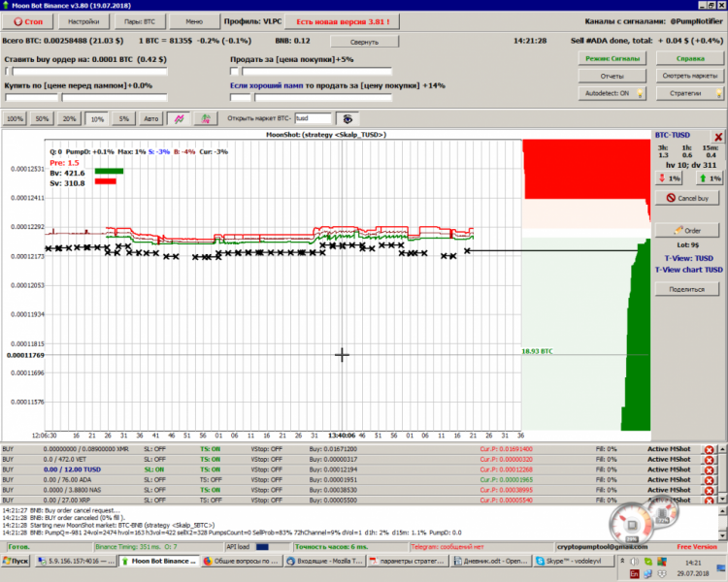Toggle TS: OFF in the ADA row
This screenshot has height=582, width=728.
click(211, 480)
